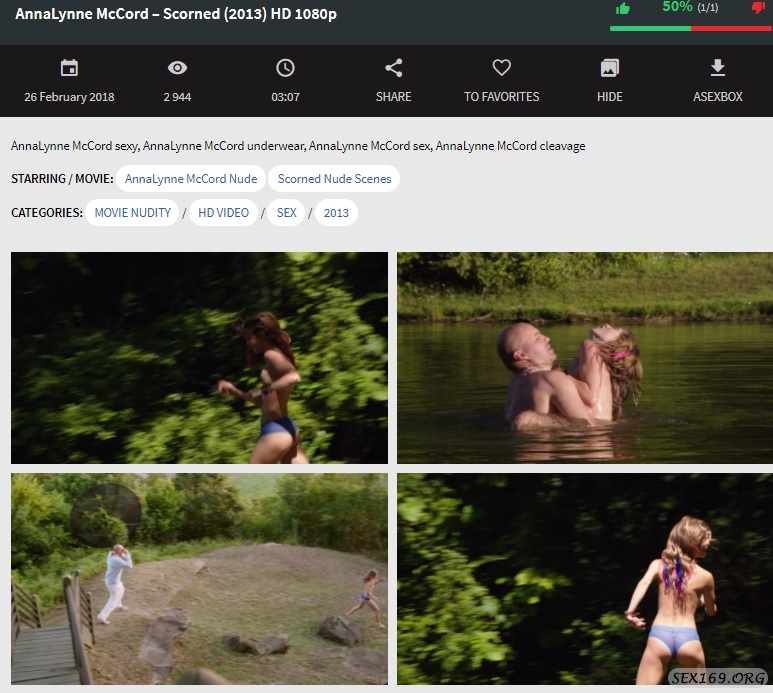Open the thumbnail with the SEX169.ORG watermark
Viewport: 773px width, 693px height.
point(584,578)
